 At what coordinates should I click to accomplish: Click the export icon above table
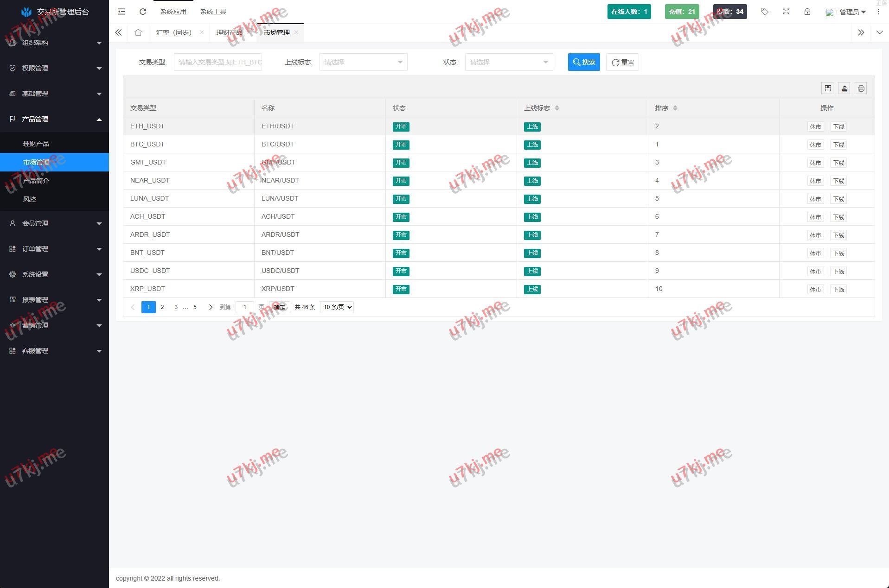[844, 89]
